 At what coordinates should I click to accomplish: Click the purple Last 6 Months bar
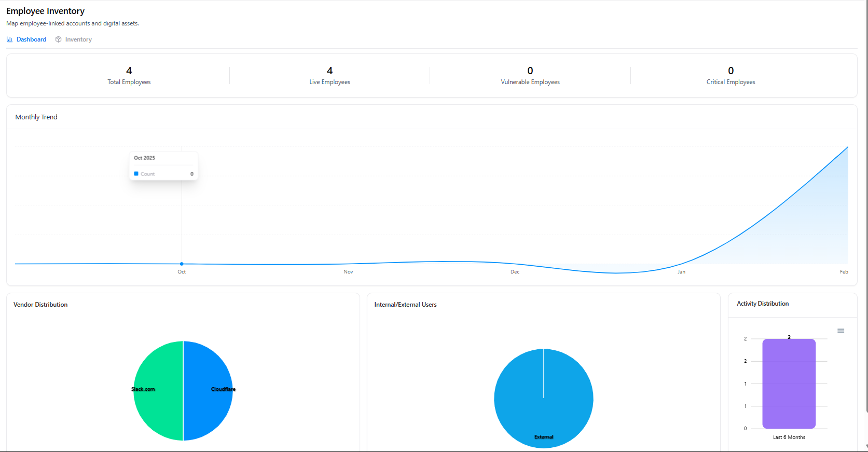[x=789, y=384]
